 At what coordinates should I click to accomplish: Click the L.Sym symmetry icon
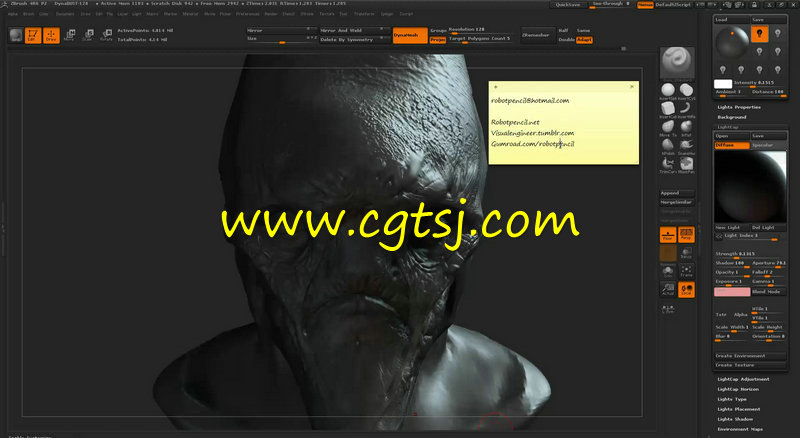[668, 309]
